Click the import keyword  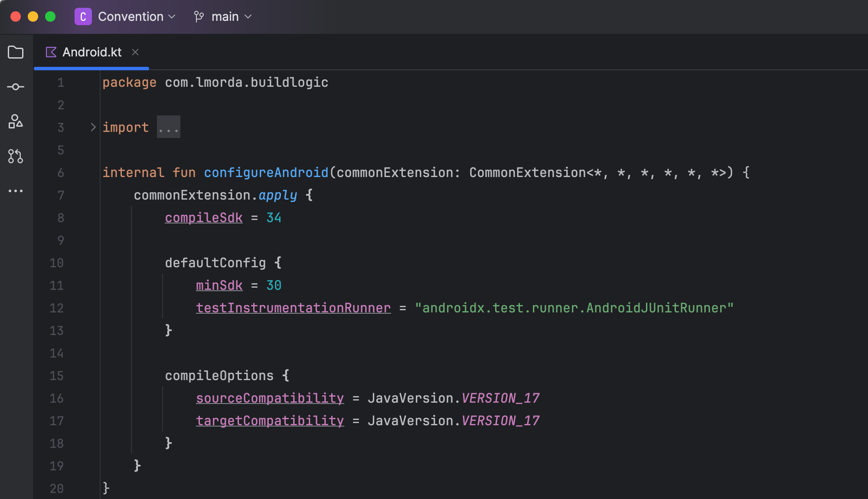pyautogui.click(x=126, y=128)
